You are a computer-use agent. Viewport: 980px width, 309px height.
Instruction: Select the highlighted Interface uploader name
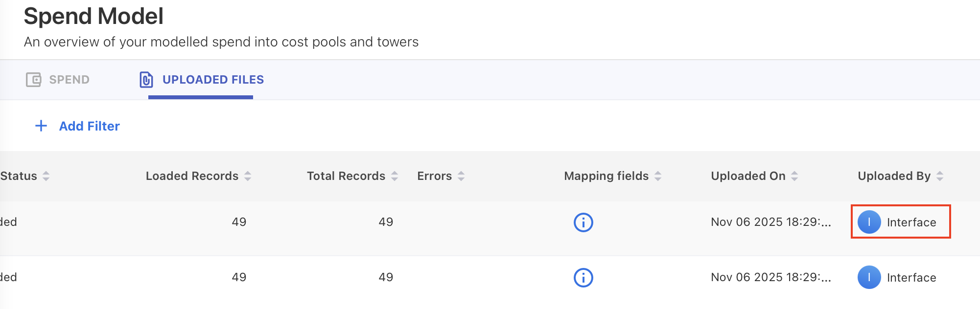point(911,221)
